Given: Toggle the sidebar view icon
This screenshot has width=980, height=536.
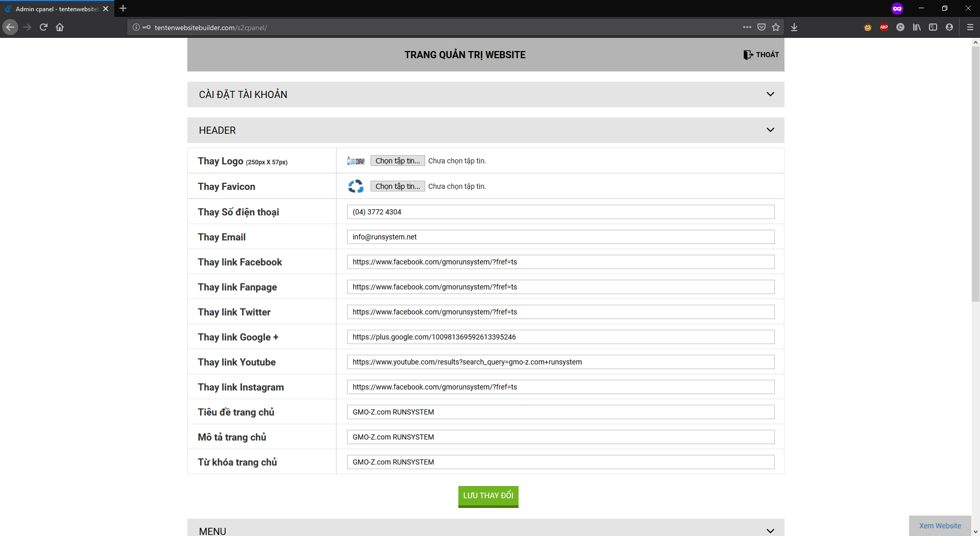Looking at the screenshot, I should click(933, 27).
